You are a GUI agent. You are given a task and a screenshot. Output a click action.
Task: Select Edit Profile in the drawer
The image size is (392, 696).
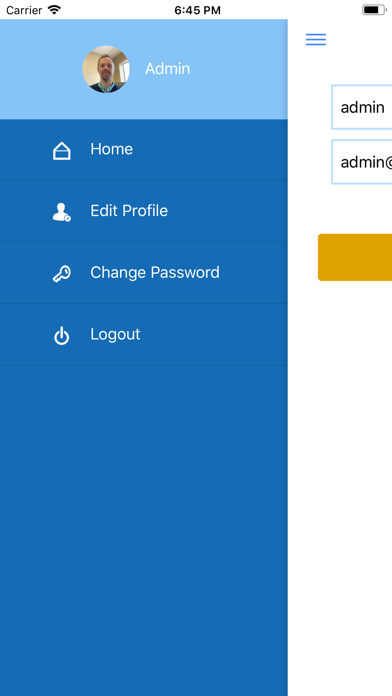click(144, 211)
